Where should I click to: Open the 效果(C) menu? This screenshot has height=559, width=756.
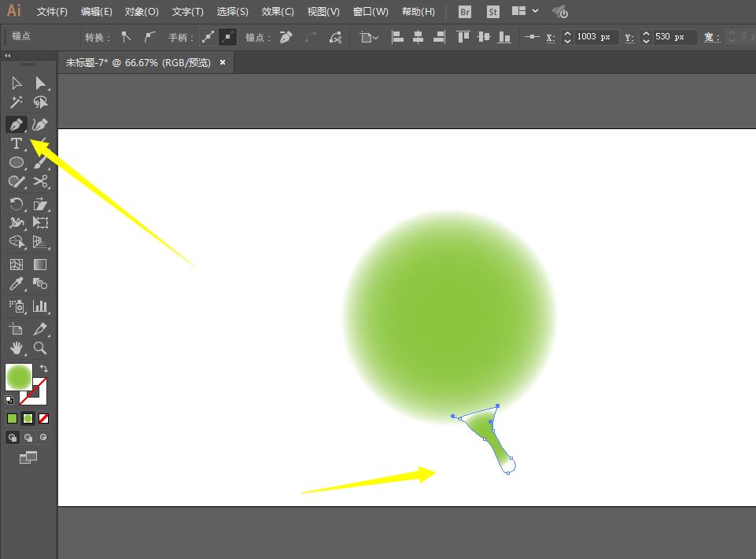pos(277,12)
